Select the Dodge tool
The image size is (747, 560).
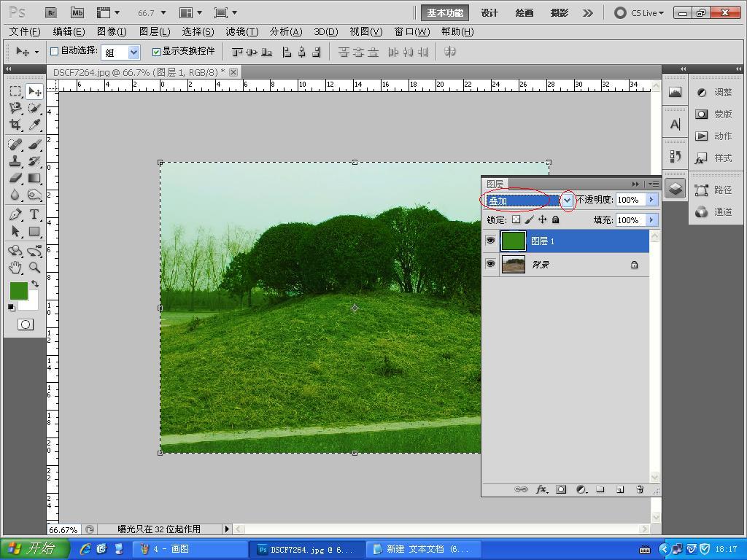(34, 195)
